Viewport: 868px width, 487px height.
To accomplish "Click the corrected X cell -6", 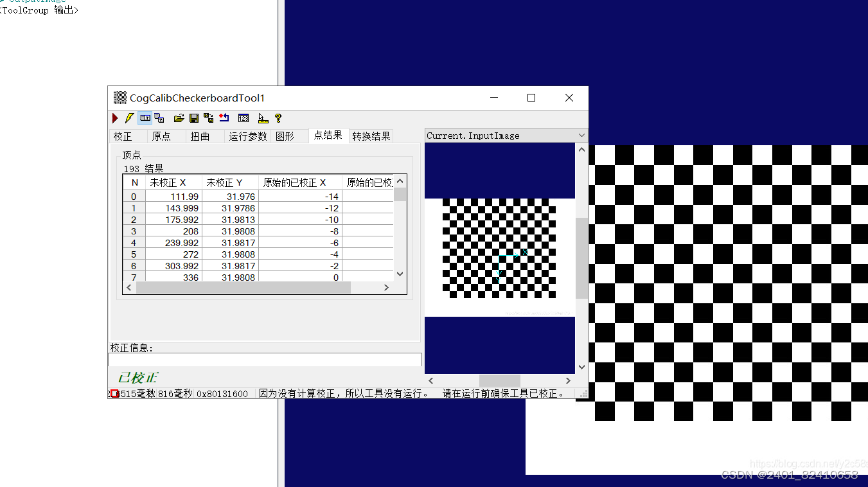I will coord(300,243).
